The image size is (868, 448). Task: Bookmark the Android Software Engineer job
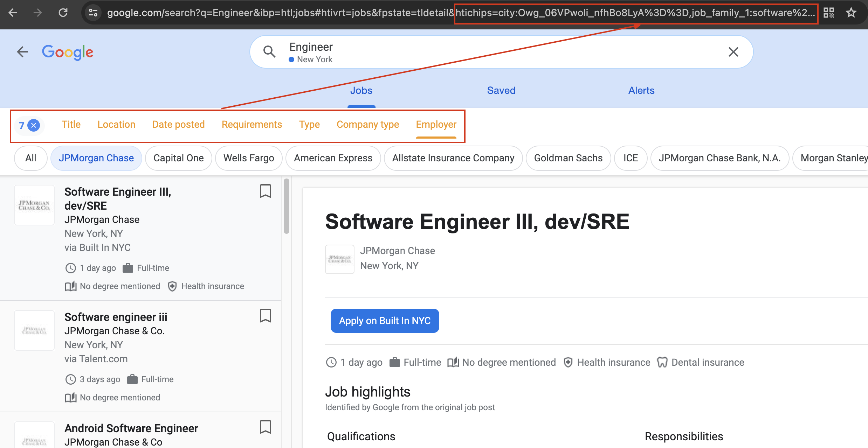265,427
